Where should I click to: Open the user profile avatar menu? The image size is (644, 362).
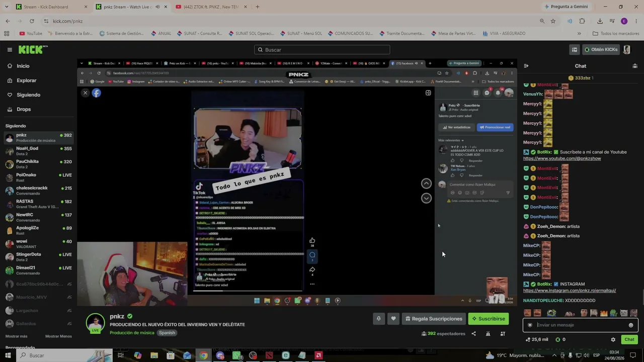[627, 50]
